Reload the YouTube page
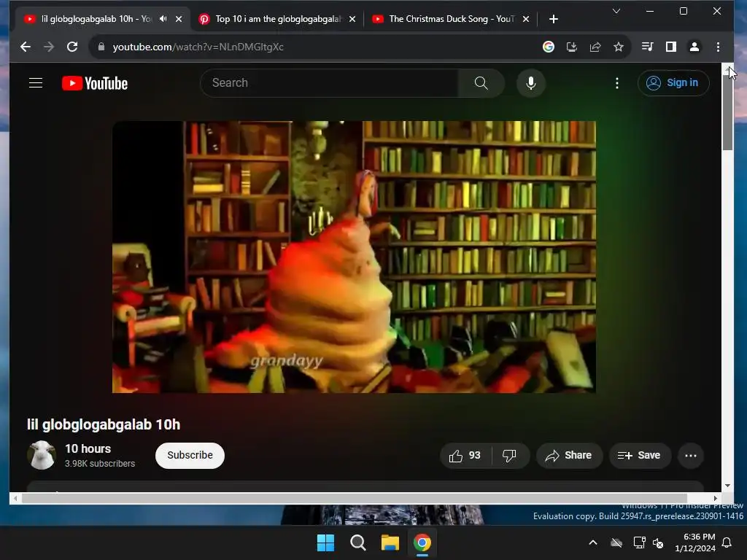The height and width of the screenshot is (560, 747). point(72,47)
